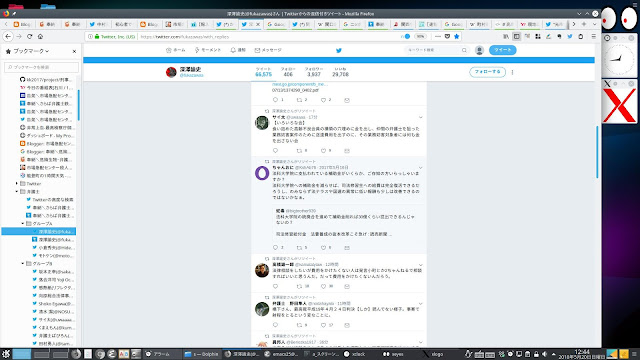Open the Twitter messages menu item
Screen dimensions: 640x360
(268, 50)
